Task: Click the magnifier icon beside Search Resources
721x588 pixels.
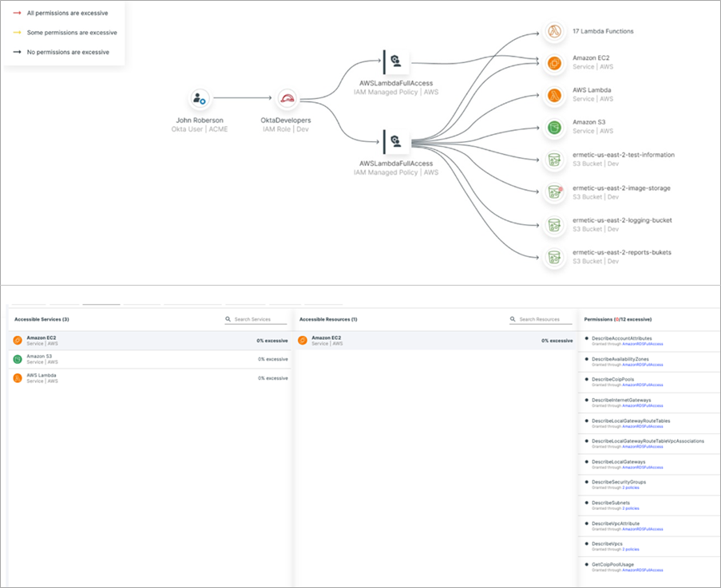Action: click(513, 319)
